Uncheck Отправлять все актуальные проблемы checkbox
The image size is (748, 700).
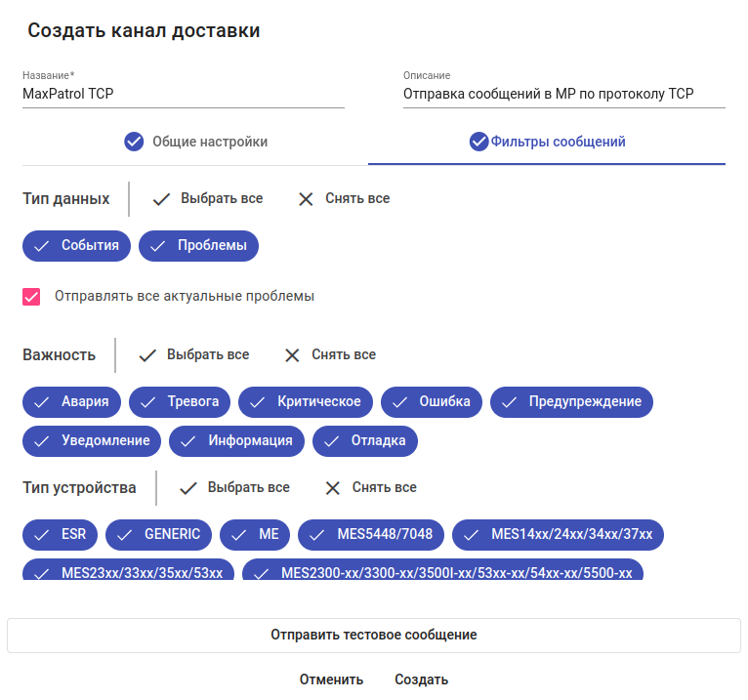(31, 297)
